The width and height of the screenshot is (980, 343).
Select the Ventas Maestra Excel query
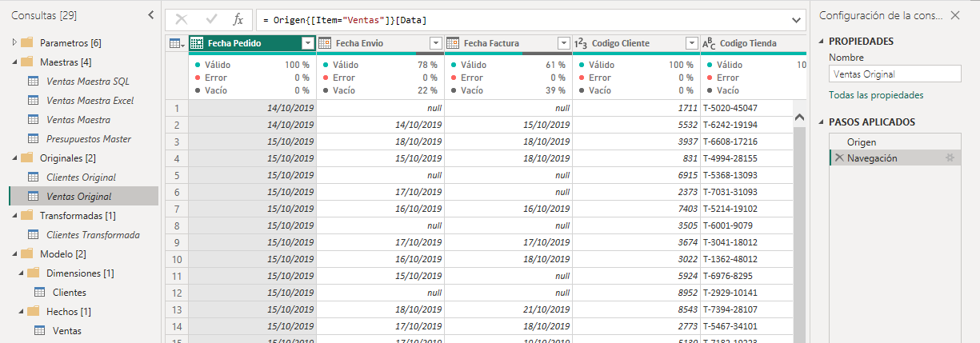coord(90,100)
